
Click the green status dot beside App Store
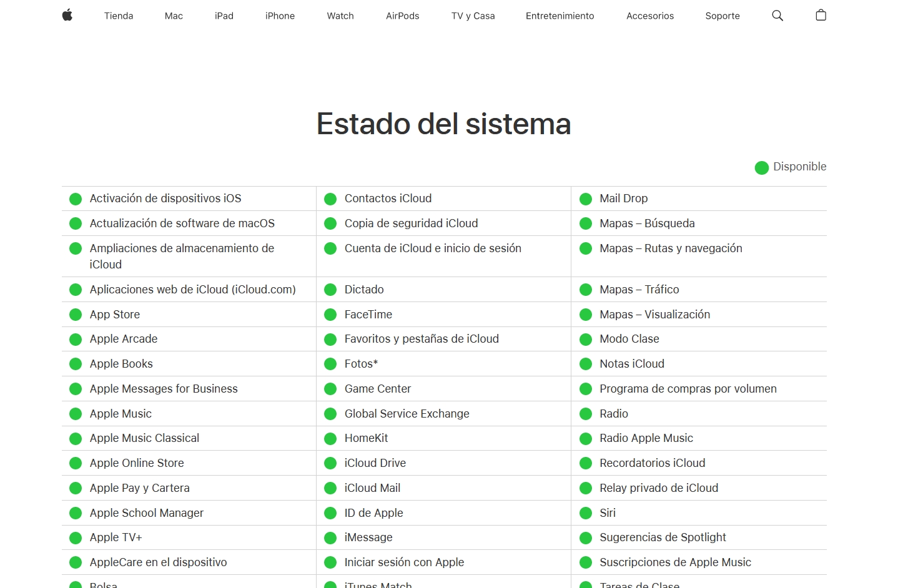click(x=76, y=315)
